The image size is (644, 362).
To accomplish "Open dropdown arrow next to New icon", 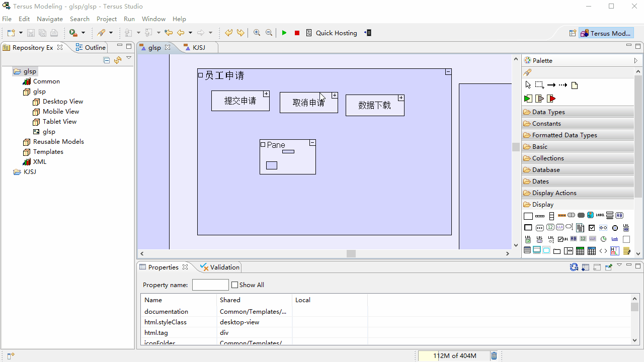I will (21, 33).
